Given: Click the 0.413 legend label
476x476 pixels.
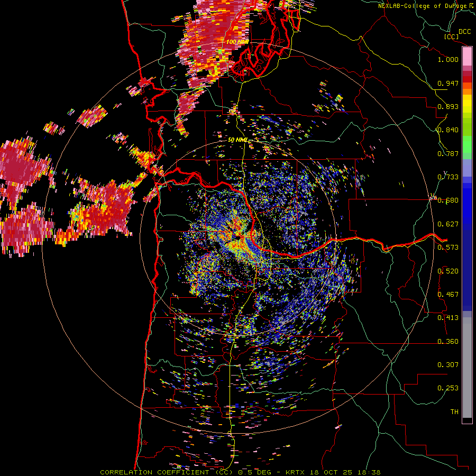Looking at the screenshot, I should click(x=448, y=318).
